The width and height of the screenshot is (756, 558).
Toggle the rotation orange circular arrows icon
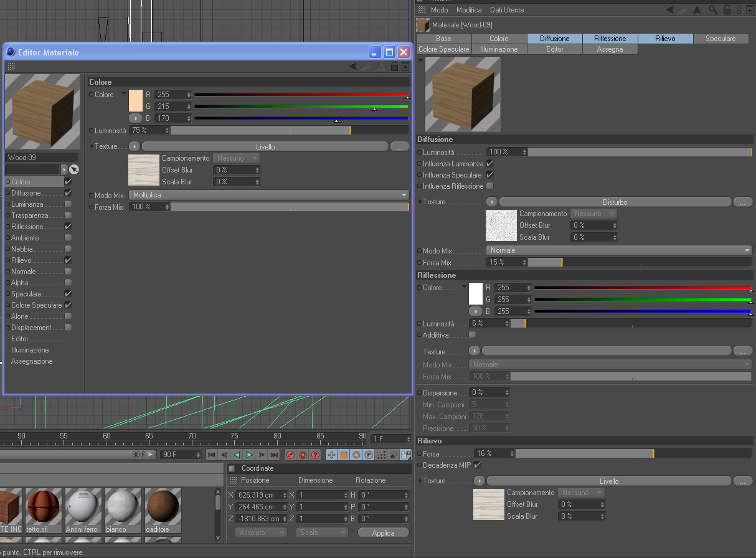(x=356, y=455)
